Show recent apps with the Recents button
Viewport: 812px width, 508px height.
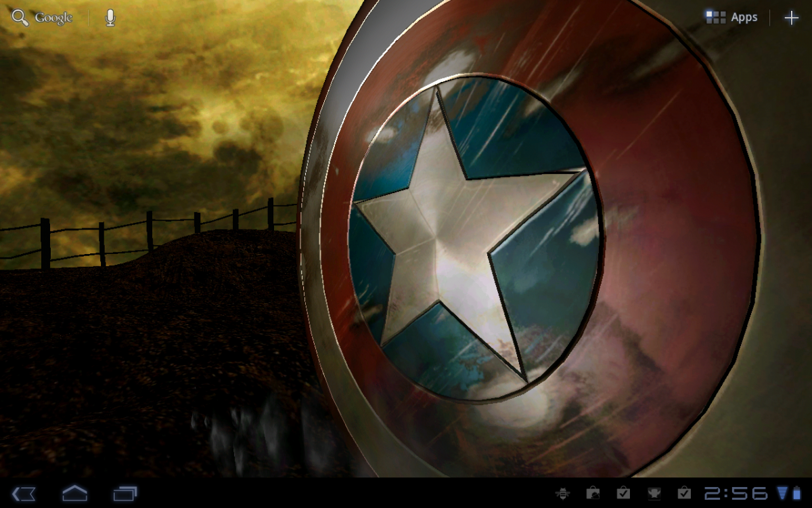[125, 493]
